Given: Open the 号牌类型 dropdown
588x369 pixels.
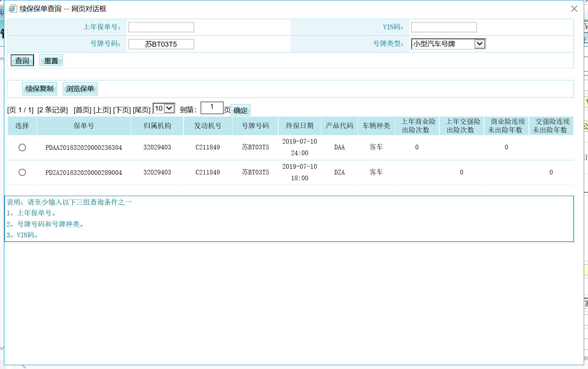Looking at the screenshot, I should 479,44.
